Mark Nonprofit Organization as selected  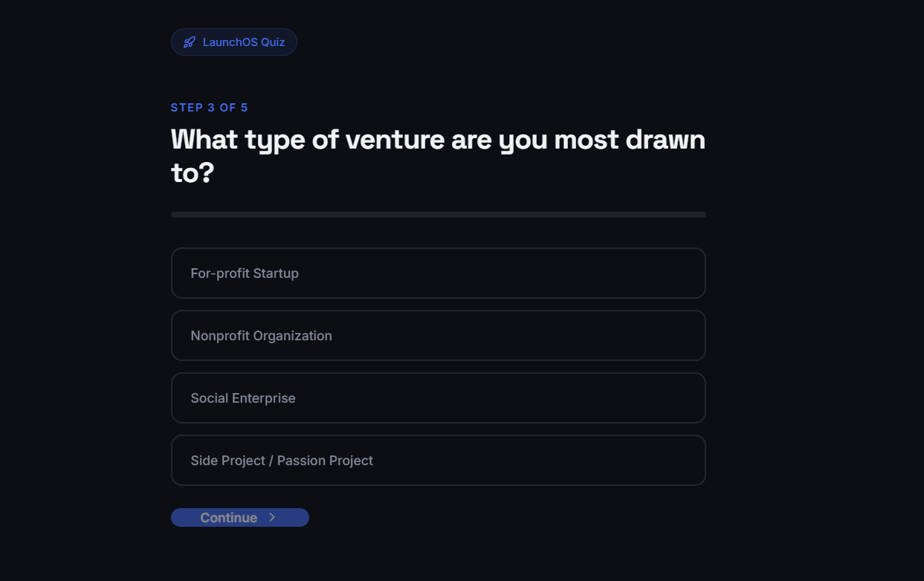439,336
